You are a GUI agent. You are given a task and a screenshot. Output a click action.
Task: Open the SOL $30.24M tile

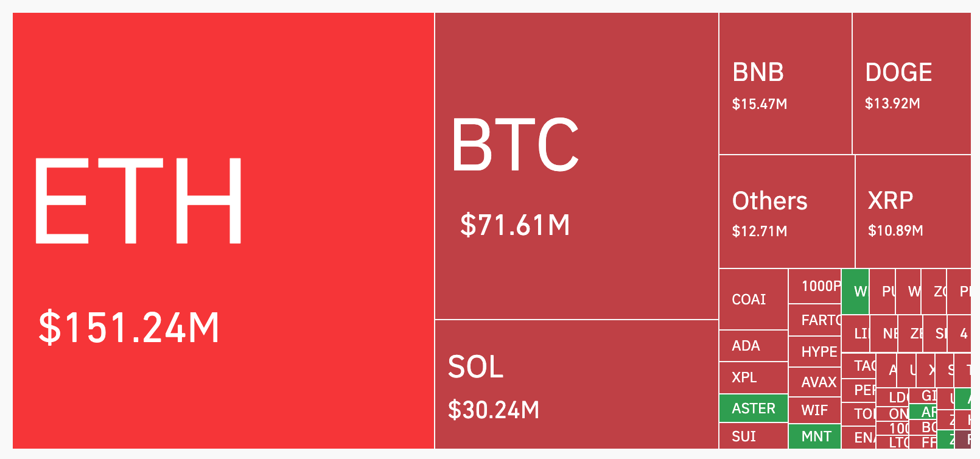tap(576, 384)
